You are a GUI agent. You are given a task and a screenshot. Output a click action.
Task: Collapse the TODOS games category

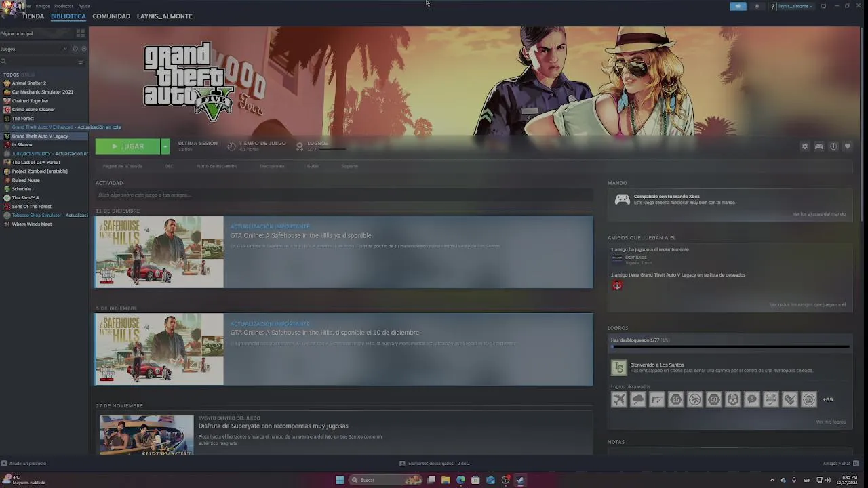11,75
